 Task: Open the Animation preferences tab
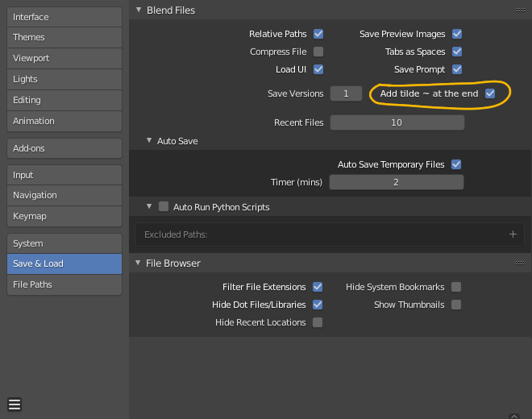click(64, 121)
